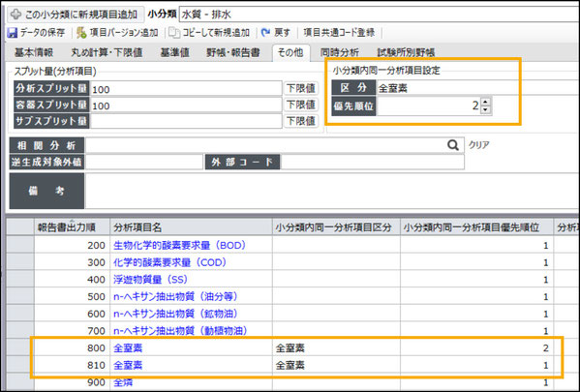
Task: Decrease 優先順位 with down stepper arrow
Action: [486, 109]
